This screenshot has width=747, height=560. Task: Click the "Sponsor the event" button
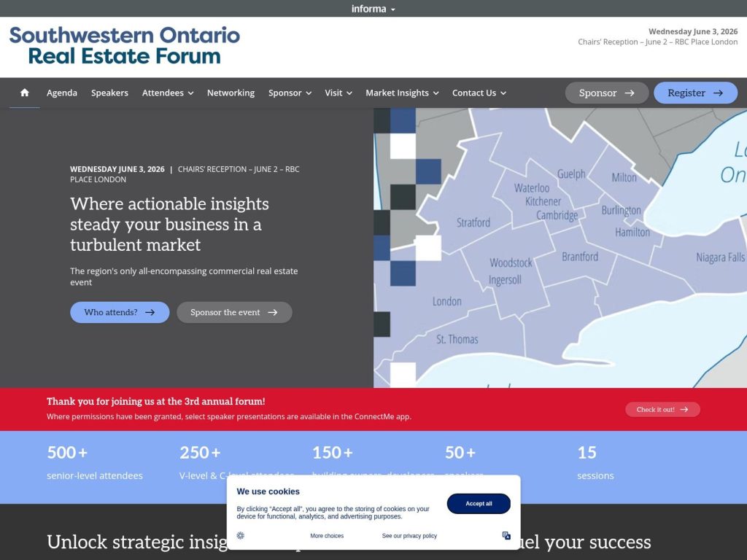point(234,311)
